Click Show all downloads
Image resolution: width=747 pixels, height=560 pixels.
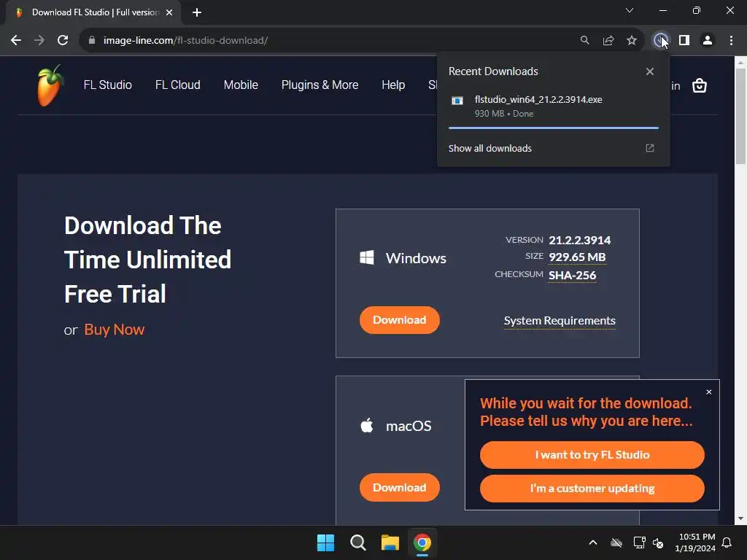tap(489, 148)
